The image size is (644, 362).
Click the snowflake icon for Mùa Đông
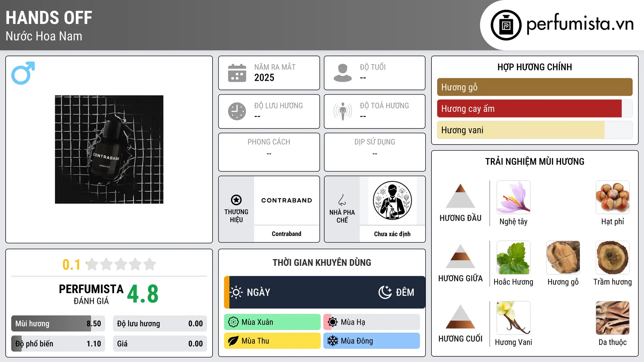(333, 341)
